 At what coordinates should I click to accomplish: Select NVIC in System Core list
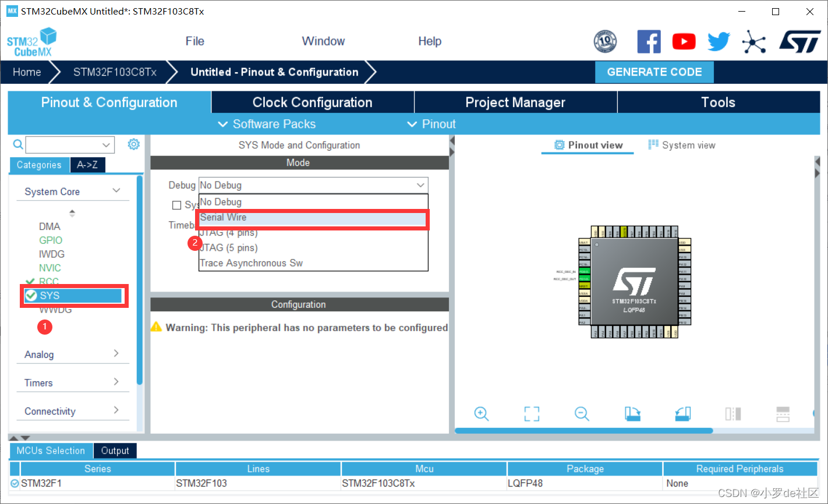click(x=50, y=268)
